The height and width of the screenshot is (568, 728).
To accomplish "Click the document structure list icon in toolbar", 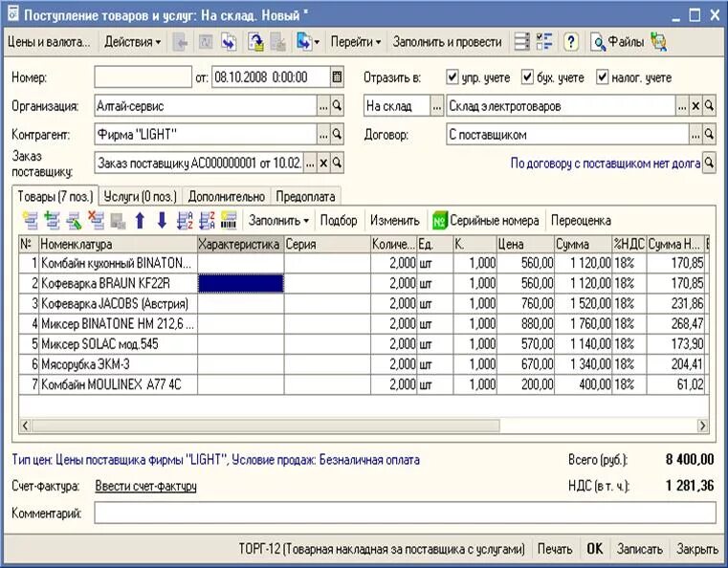I will [x=522, y=42].
